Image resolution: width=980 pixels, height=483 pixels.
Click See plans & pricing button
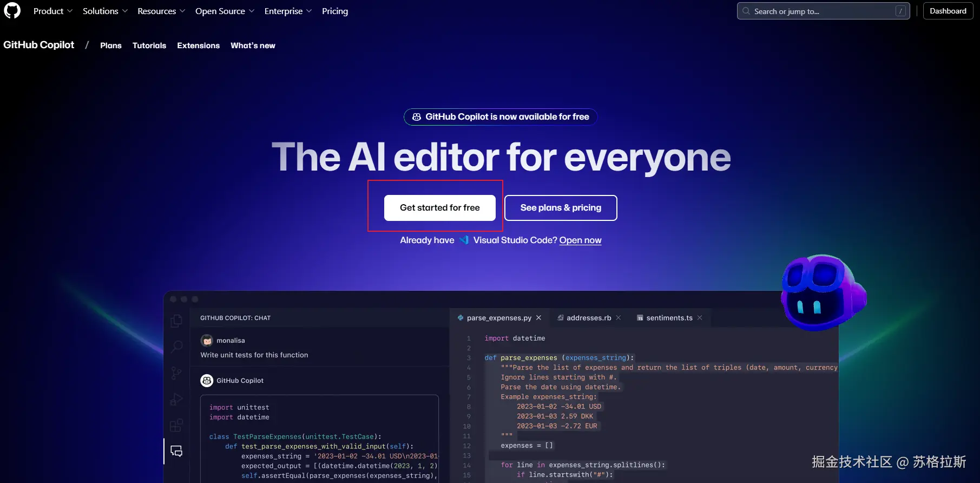click(x=561, y=208)
